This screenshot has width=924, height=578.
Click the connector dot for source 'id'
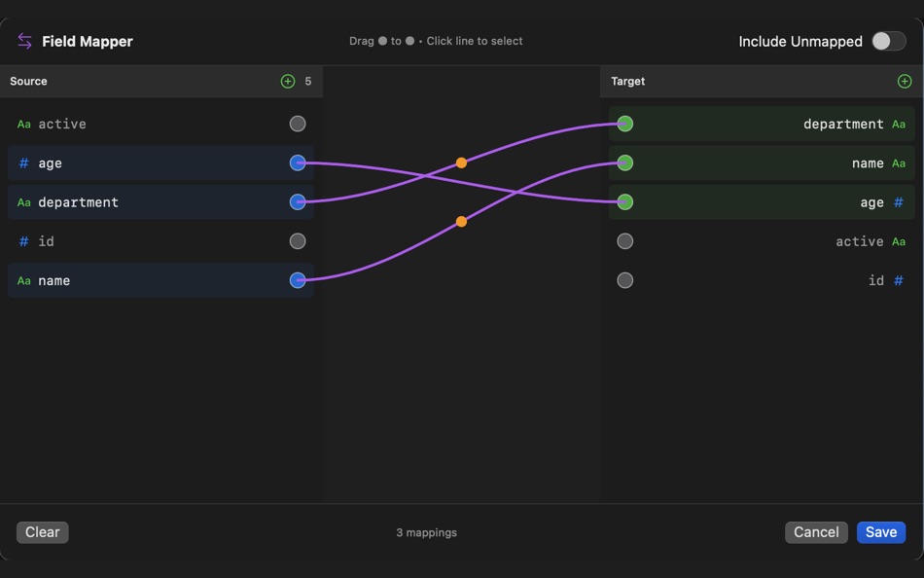298,241
